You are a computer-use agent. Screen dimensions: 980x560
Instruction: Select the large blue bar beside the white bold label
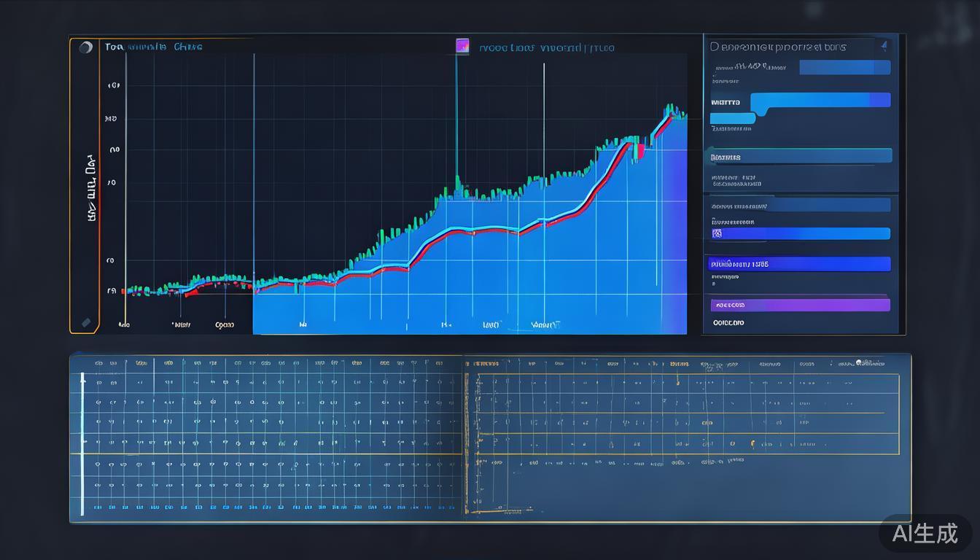click(x=820, y=101)
